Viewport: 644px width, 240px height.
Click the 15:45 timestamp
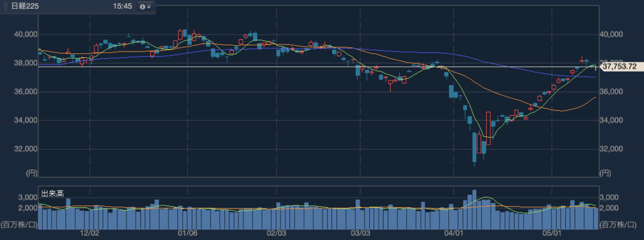[x=123, y=7]
